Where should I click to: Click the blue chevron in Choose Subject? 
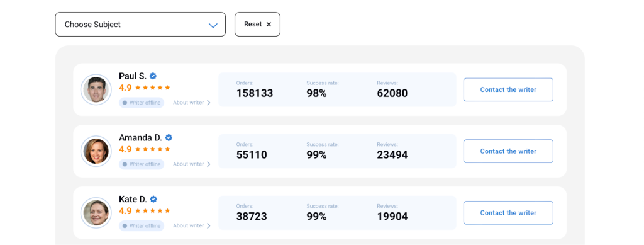pyautogui.click(x=213, y=25)
